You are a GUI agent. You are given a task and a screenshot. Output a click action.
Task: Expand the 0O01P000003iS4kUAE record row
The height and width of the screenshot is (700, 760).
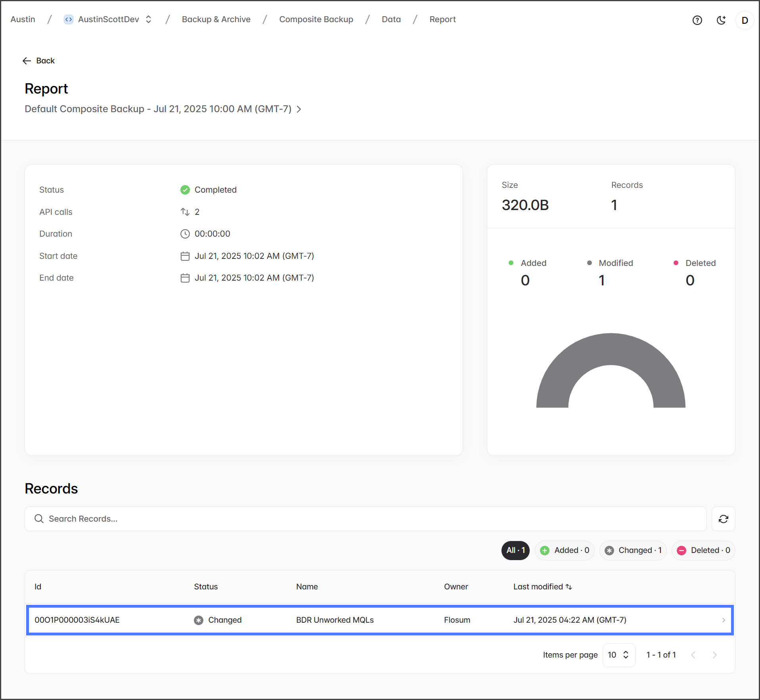[x=723, y=620]
